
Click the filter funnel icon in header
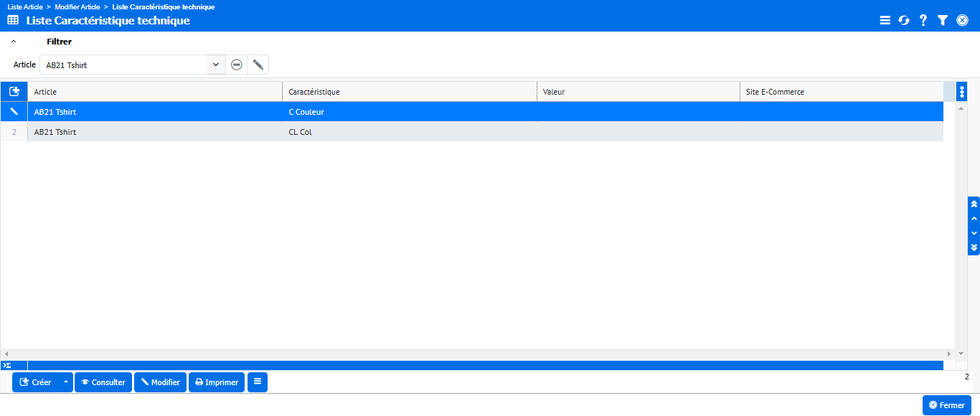[x=943, y=21]
